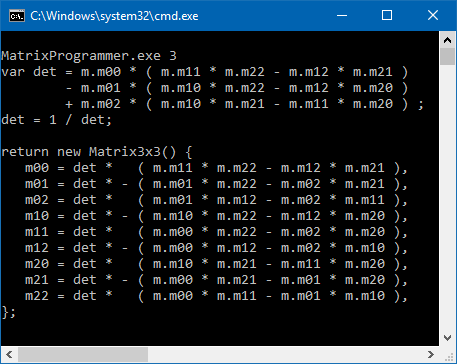Image resolution: width=457 pixels, height=364 pixels.
Task: Click the m11 assignment line
Action: coord(216,232)
